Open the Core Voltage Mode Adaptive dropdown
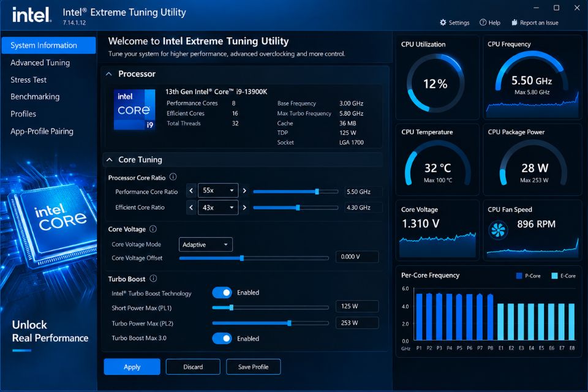 point(206,244)
